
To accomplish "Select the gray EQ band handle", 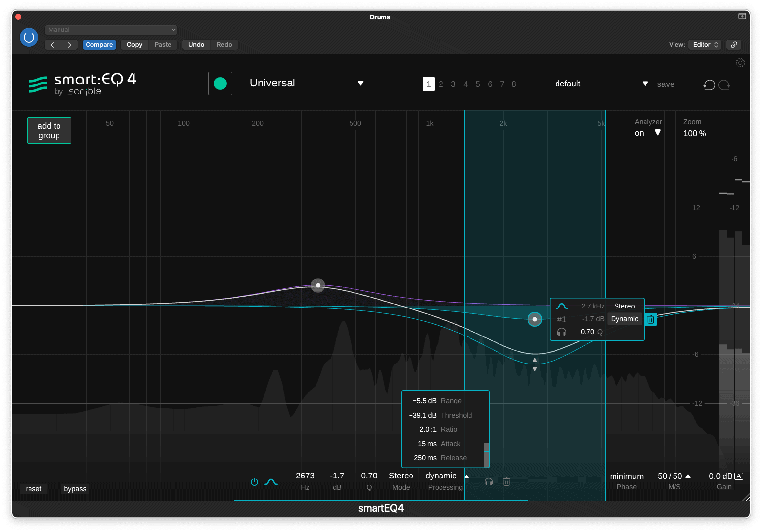I will (318, 285).
